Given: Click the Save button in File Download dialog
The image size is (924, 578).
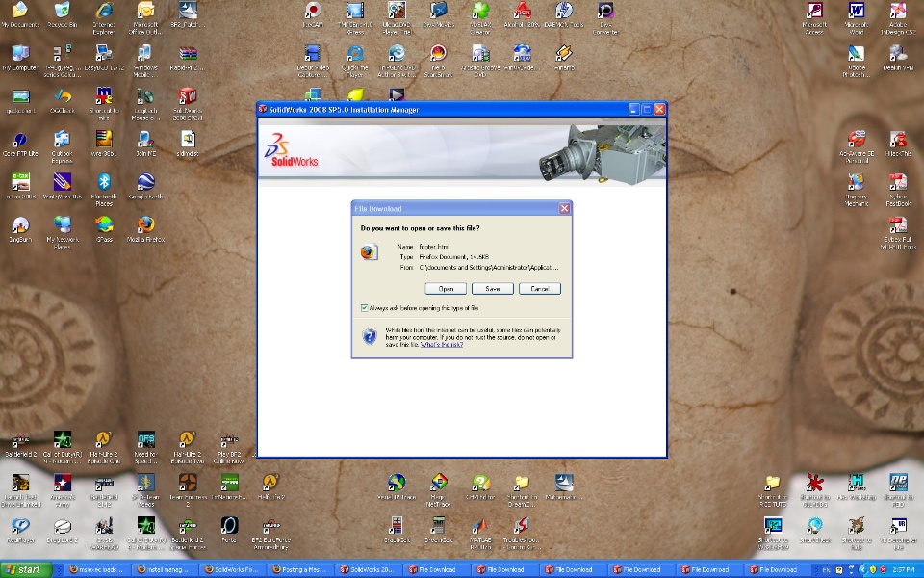Looking at the screenshot, I should 493,288.
